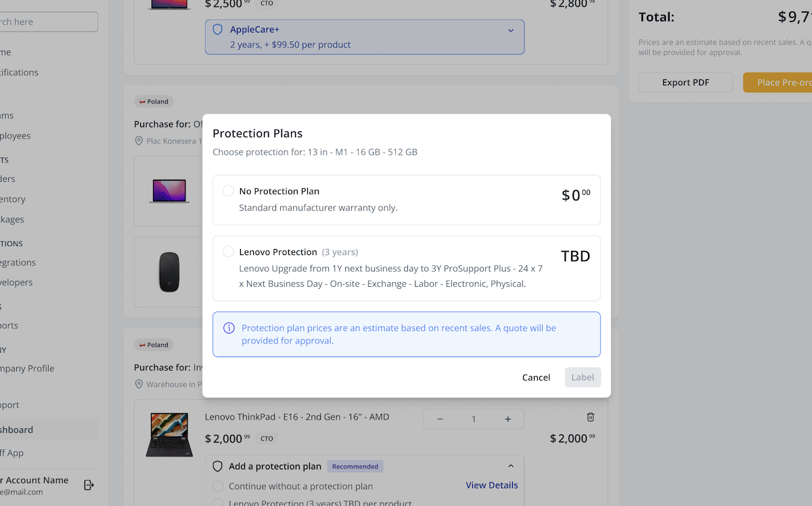This screenshot has width=812, height=506.
Task: Click the shield icon beside Add a protection plan
Action: click(218, 466)
